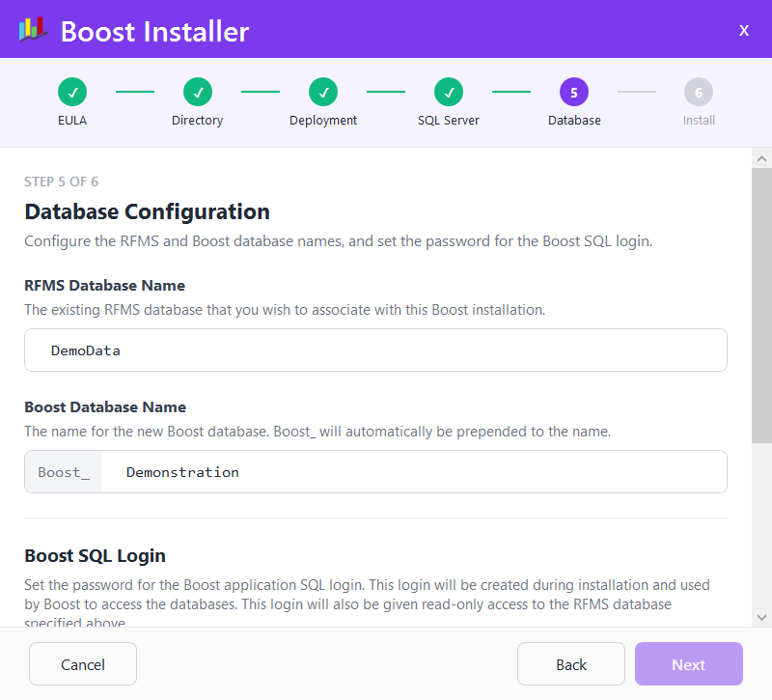
Task: Click the Boost_ prefix label in the field
Action: click(64, 472)
